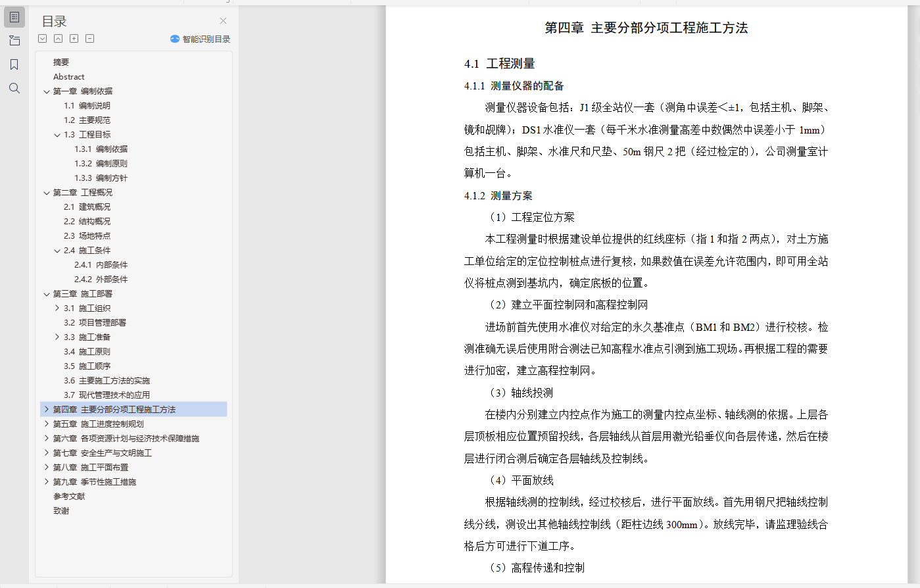
Task: Open the chapter navigation icon in left sidebar
Action: [14, 41]
